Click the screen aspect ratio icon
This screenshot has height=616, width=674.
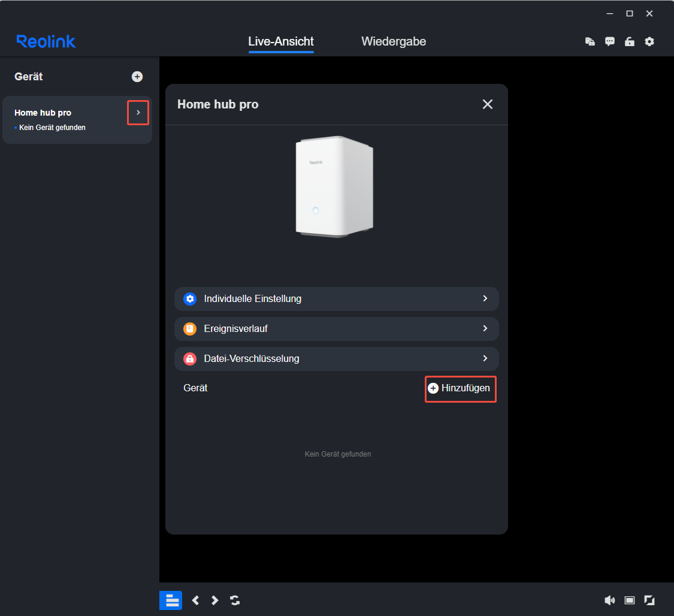pos(629,600)
